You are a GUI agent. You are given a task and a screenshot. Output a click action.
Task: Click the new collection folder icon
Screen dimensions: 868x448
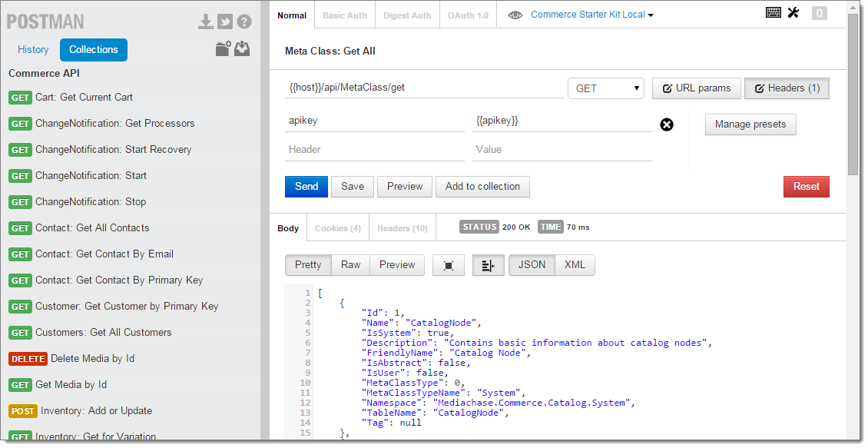[x=223, y=48]
